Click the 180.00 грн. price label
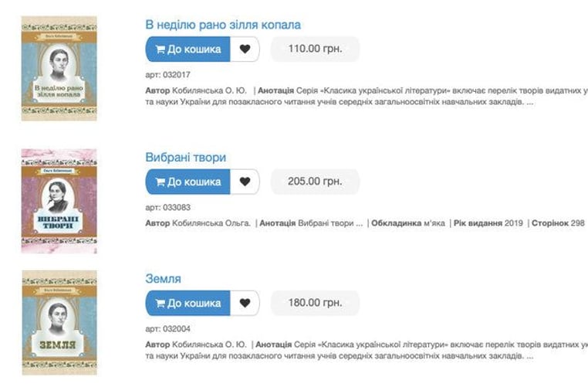Viewport: 588px width, 387px height. click(x=315, y=303)
